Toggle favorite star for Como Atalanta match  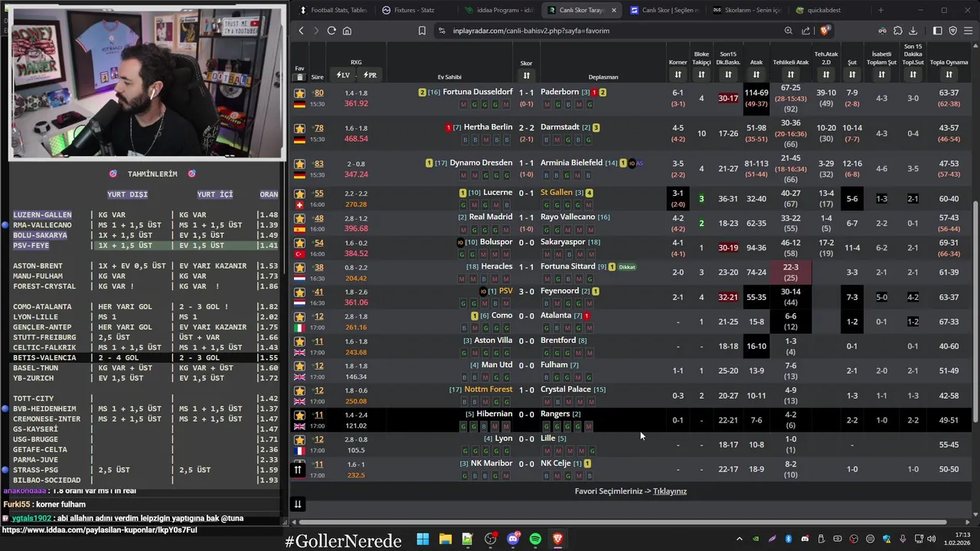coord(300,316)
